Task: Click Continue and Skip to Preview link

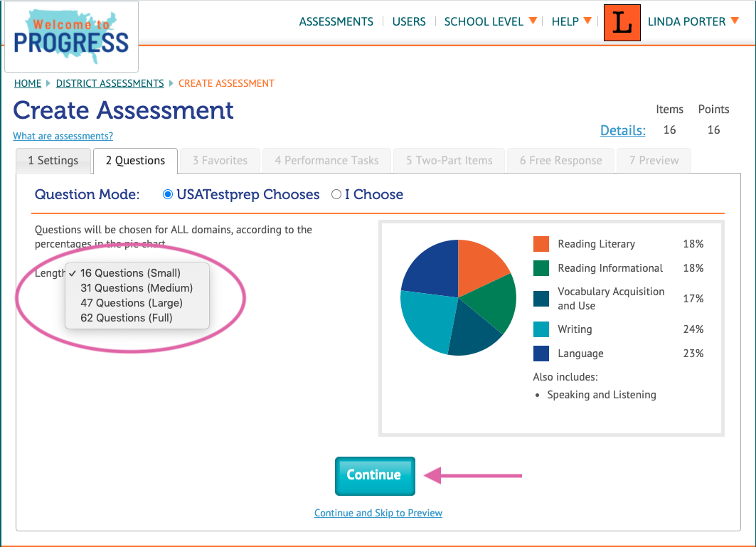Action: click(378, 514)
